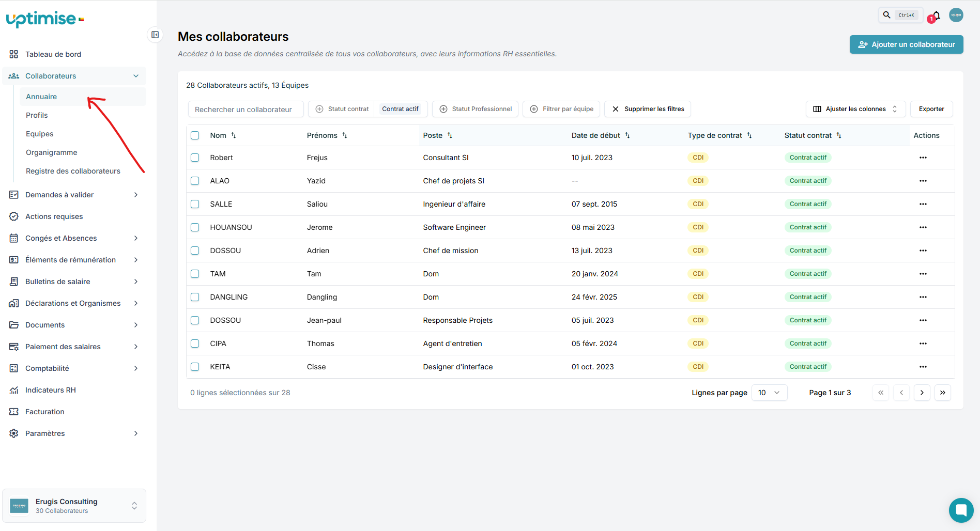Sort by Nom column arrows
The image size is (980, 531).
pyautogui.click(x=234, y=135)
